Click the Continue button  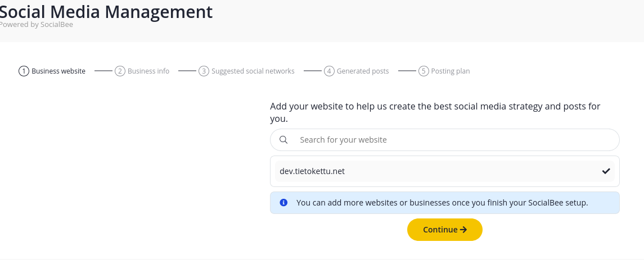pos(445,230)
